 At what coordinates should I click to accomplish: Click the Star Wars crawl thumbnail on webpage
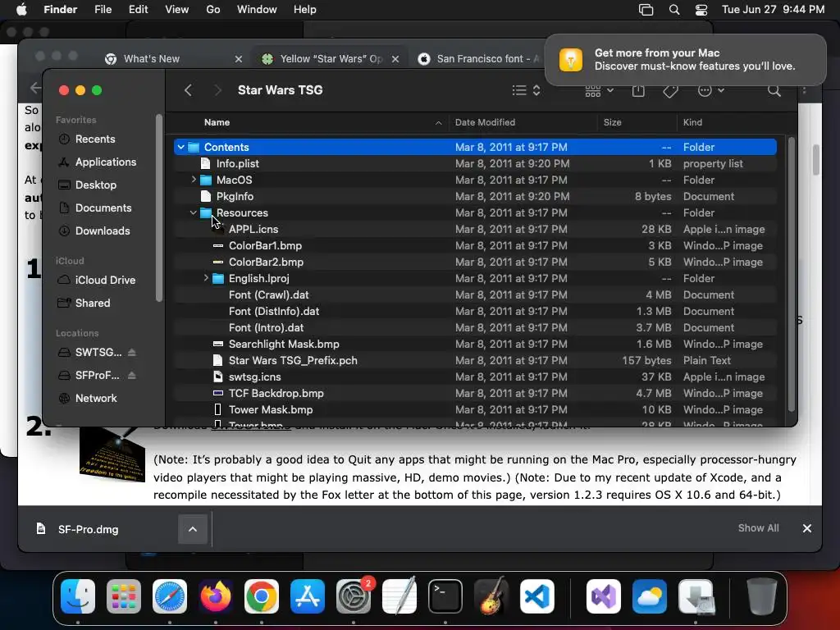click(112, 454)
